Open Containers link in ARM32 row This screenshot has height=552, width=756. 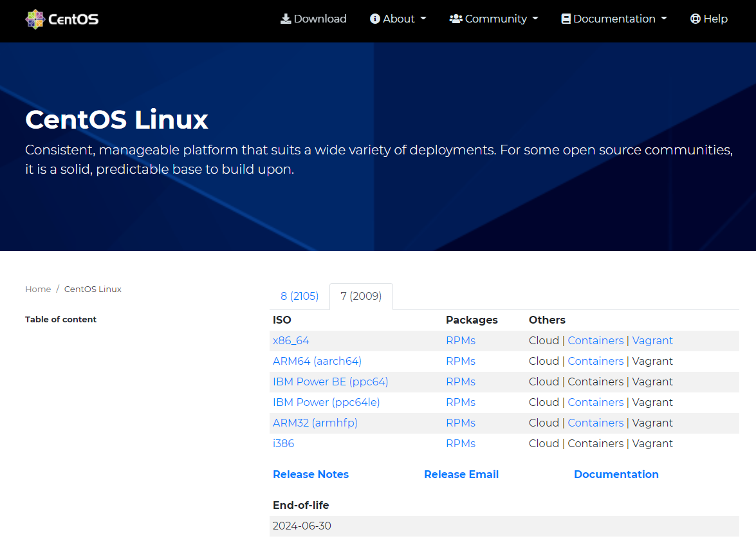click(x=595, y=423)
